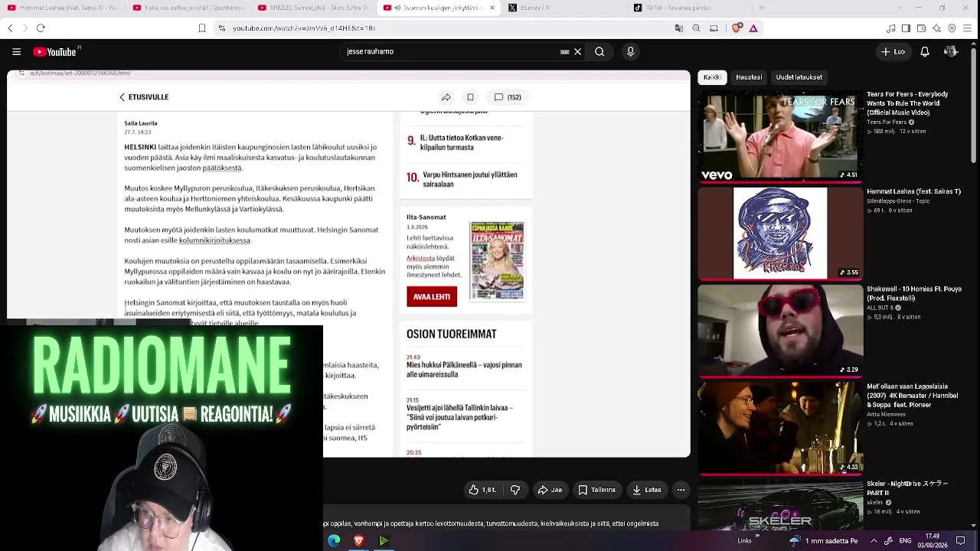Toggle the browser sidebar panel
The width and height of the screenshot is (980, 551).
tap(906, 28)
